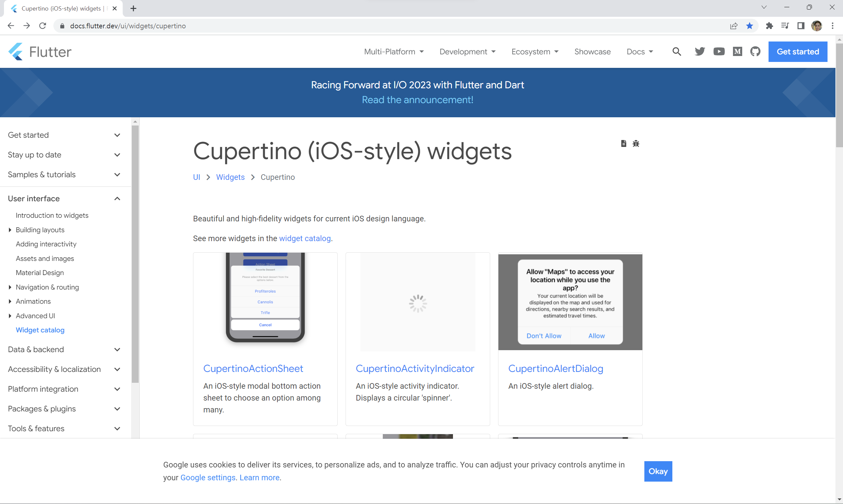
Task: Open Flutter's Twitter page icon
Action: tap(700, 52)
